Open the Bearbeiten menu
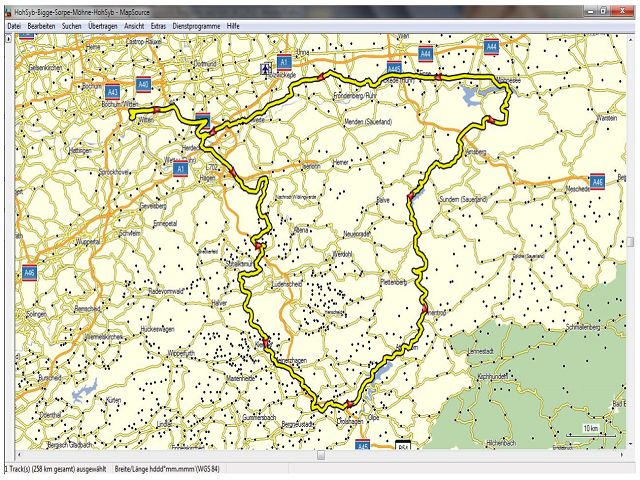640x480 pixels. point(41,26)
